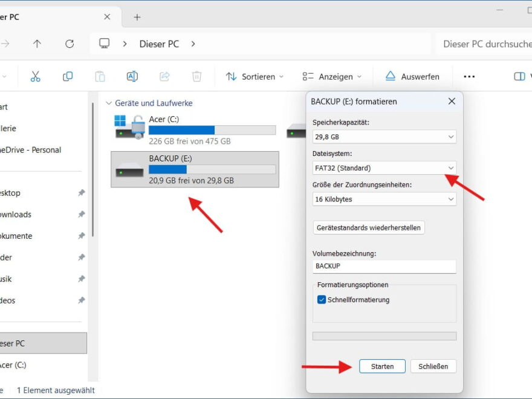The image size is (532, 399).
Task: Collapse the Geräte und Laufwerke group
Action: coord(109,103)
